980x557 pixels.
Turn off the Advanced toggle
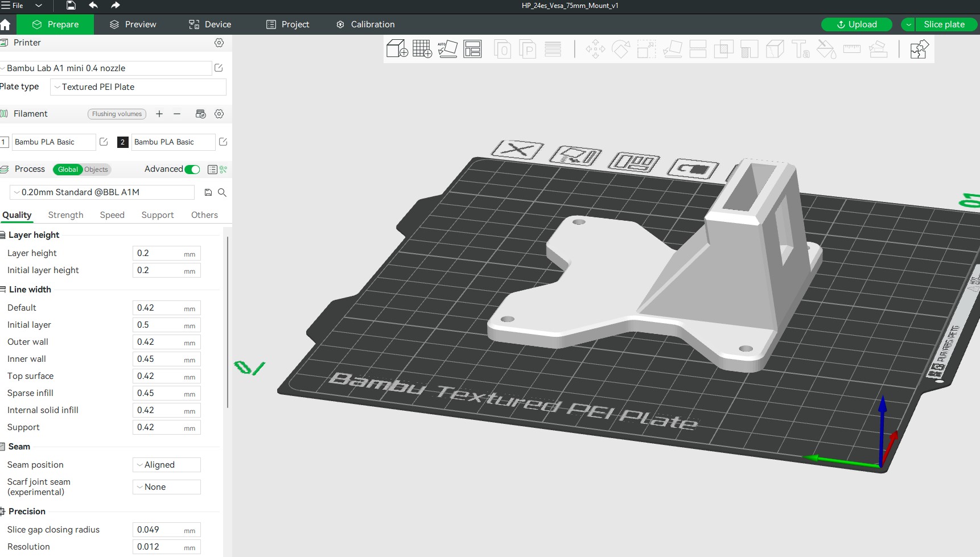[192, 169]
